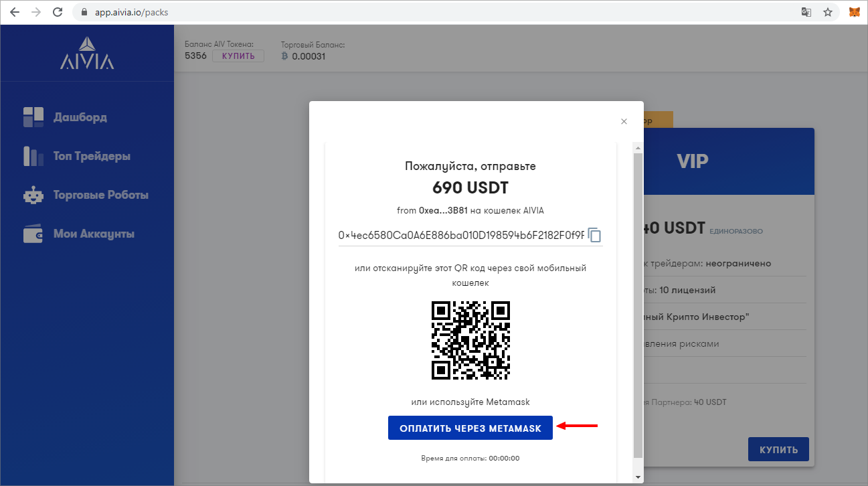Click 10 лицензий text on VIP card
The image size is (868, 486).
pos(687,290)
